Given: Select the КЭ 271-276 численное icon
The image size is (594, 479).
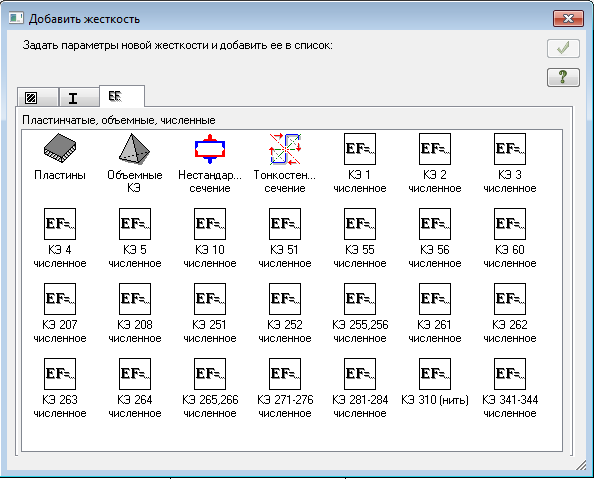Looking at the screenshot, I should tap(285, 374).
